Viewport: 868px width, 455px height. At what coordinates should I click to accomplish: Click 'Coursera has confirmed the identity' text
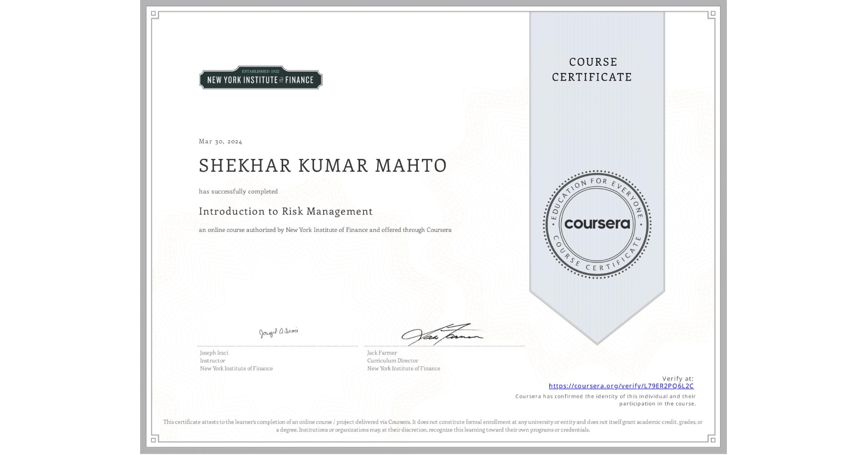pyautogui.click(x=605, y=400)
